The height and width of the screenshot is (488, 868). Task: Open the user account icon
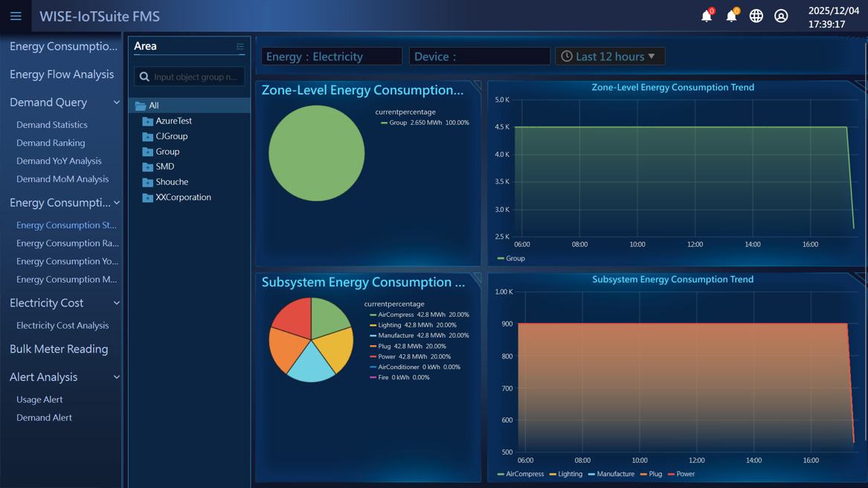[779, 15]
